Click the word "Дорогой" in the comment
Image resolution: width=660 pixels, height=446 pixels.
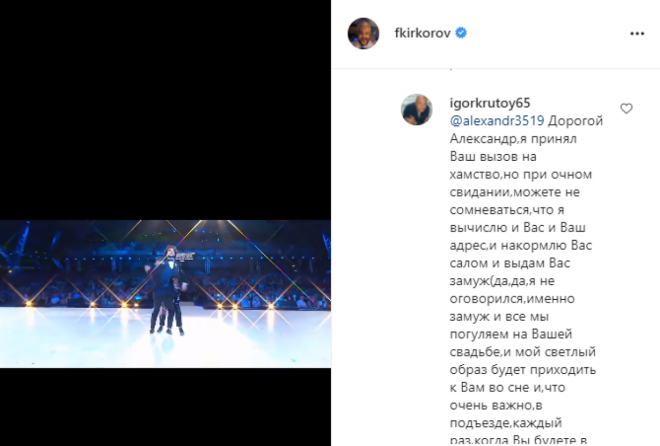coord(575,121)
